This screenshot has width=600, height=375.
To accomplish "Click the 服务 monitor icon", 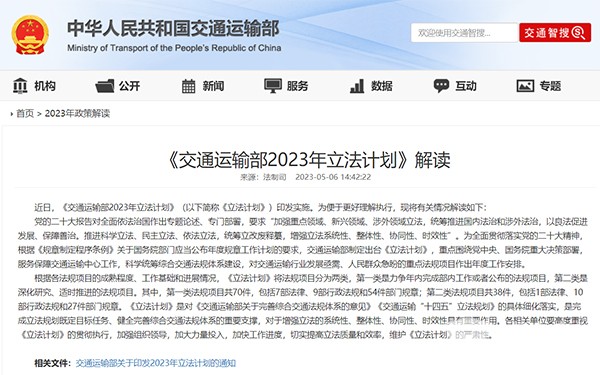I will tap(273, 86).
